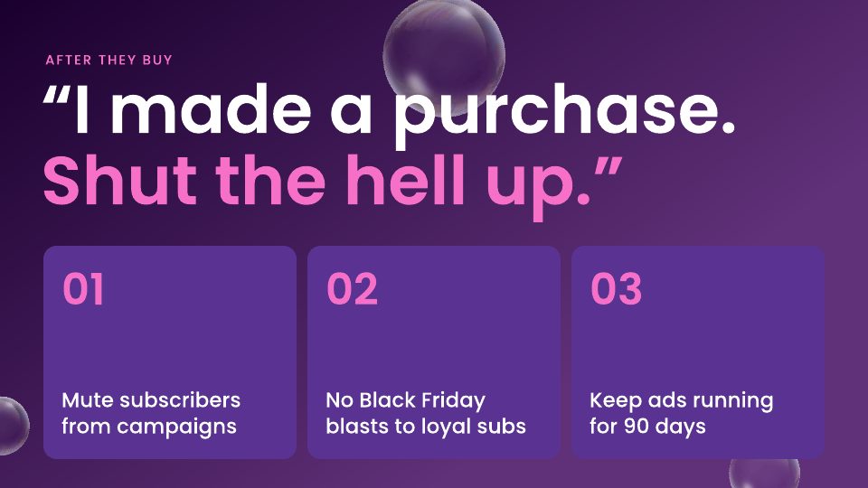Image resolution: width=868 pixels, height=488 pixels.
Task: Click the word "made" in white headline
Action: pyautogui.click(x=211, y=108)
